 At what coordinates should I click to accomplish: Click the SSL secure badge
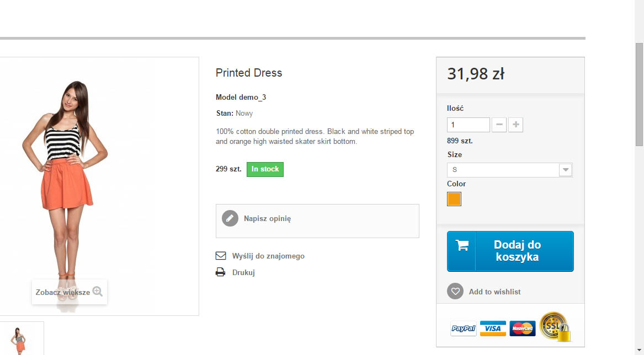[554, 326]
